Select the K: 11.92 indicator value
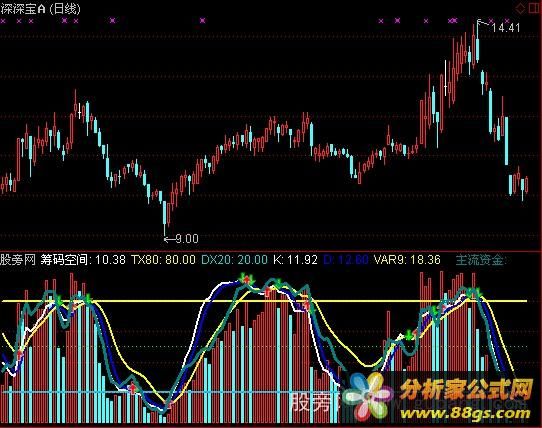The height and width of the screenshot is (428, 542). click(x=295, y=259)
